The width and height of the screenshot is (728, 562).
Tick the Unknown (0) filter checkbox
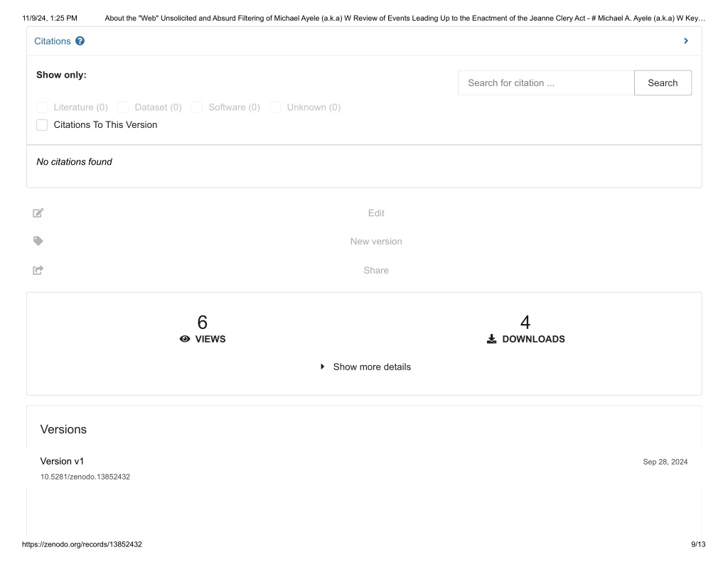(275, 108)
